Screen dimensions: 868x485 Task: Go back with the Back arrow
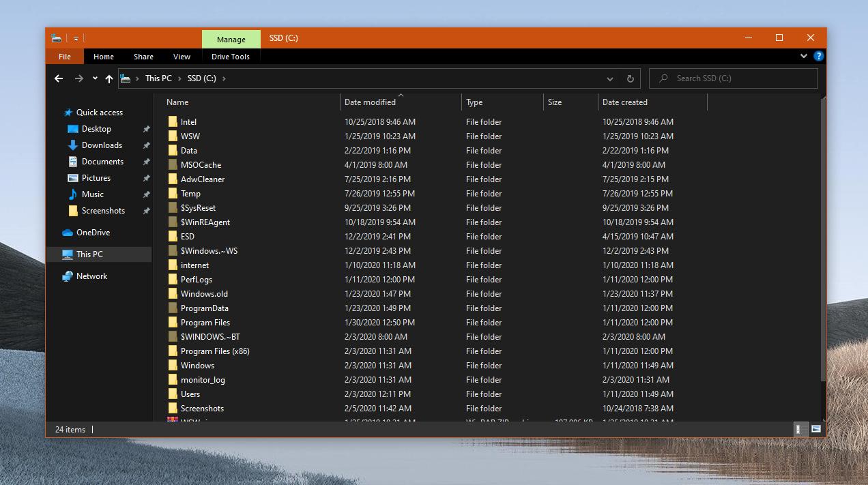coord(59,78)
